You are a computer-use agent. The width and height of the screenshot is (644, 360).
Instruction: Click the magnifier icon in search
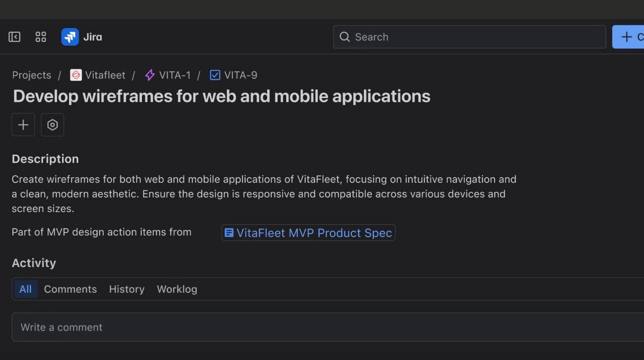point(344,37)
